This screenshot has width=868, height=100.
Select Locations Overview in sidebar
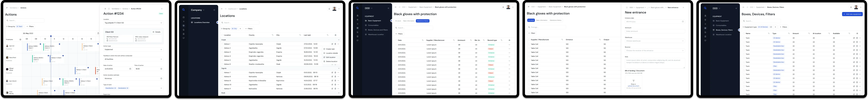point(202,23)
